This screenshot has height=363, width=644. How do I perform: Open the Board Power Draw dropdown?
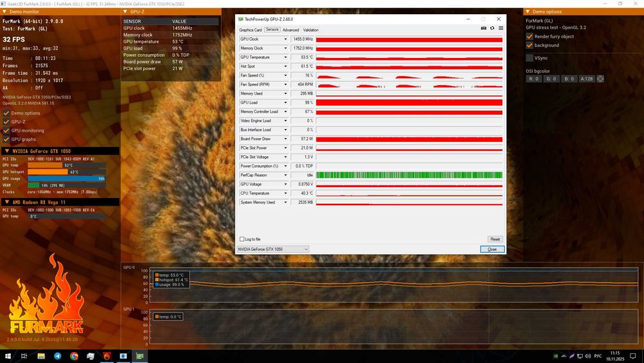(285, 139)
